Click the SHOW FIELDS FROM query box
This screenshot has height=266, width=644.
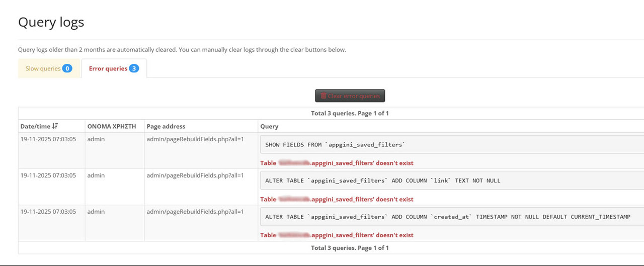click(452, 145)
